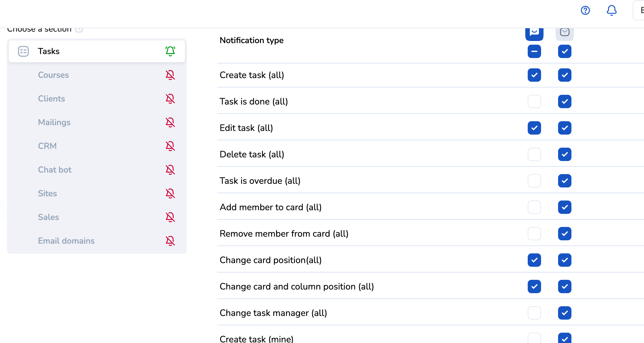The image size is (644, 343).
Task: Click the muted bell next to Sales
Action: [x=170, y=217]
